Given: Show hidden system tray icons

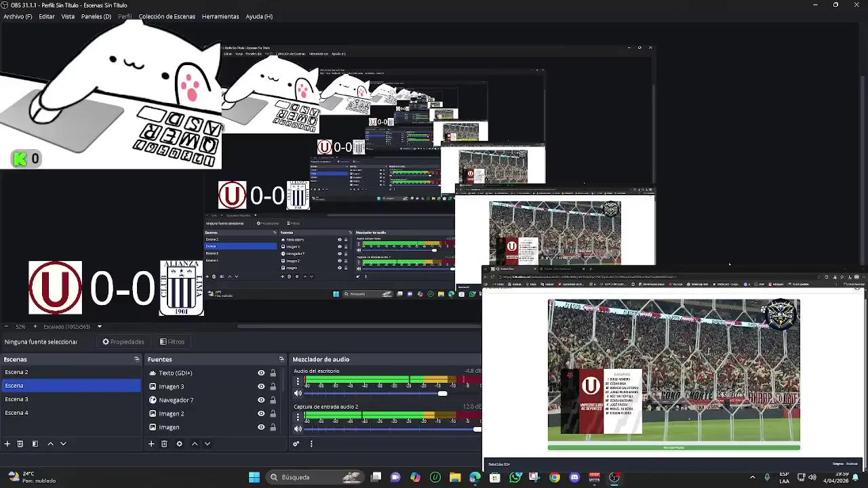Looking at the screenshot, I should tap(752, 477).
